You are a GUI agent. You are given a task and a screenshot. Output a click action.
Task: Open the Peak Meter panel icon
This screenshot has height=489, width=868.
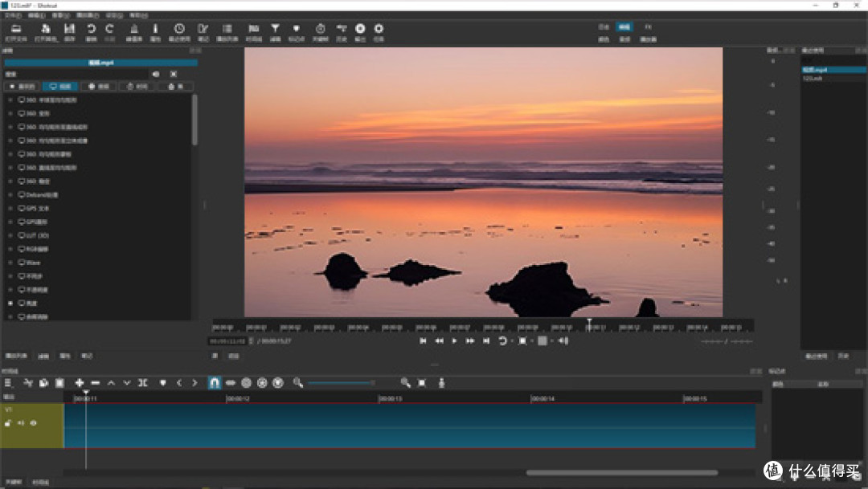click(133, 29)
